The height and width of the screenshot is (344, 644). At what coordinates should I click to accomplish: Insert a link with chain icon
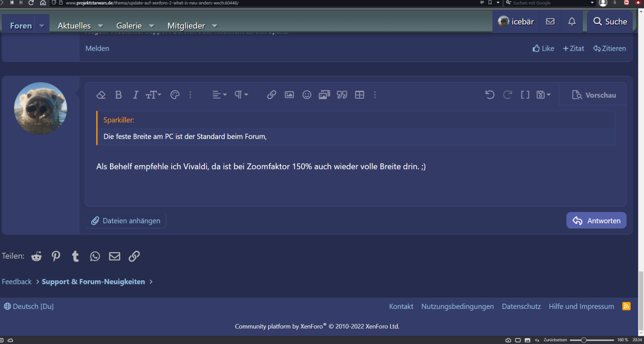[x=272, y=95]
